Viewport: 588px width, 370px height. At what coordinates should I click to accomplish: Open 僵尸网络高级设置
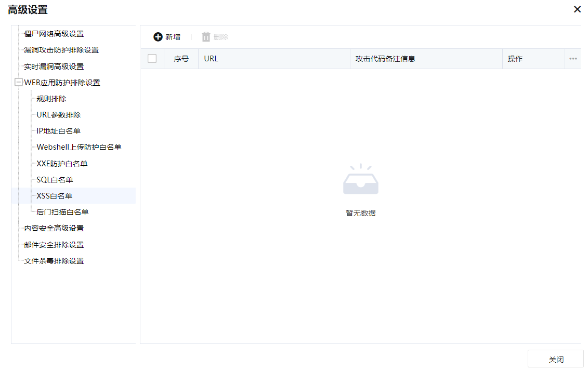click(x=54, y=34)
